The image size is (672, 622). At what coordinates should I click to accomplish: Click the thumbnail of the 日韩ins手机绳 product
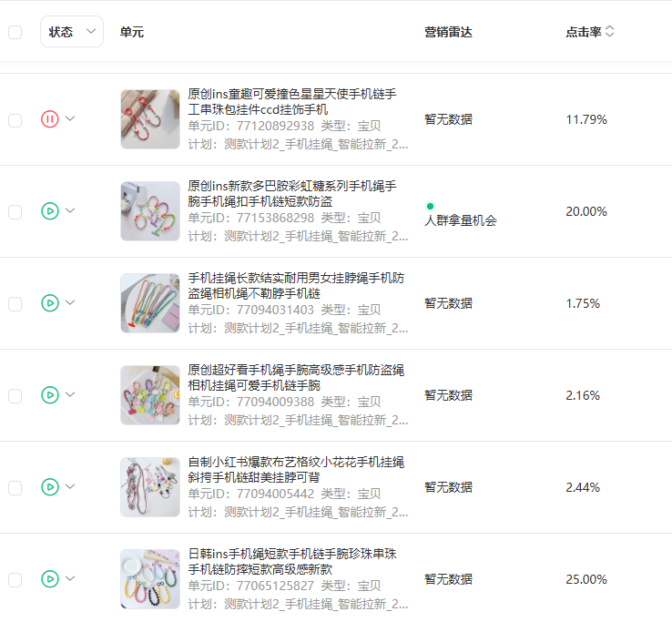pyautogui.click(x=150, y=579)
